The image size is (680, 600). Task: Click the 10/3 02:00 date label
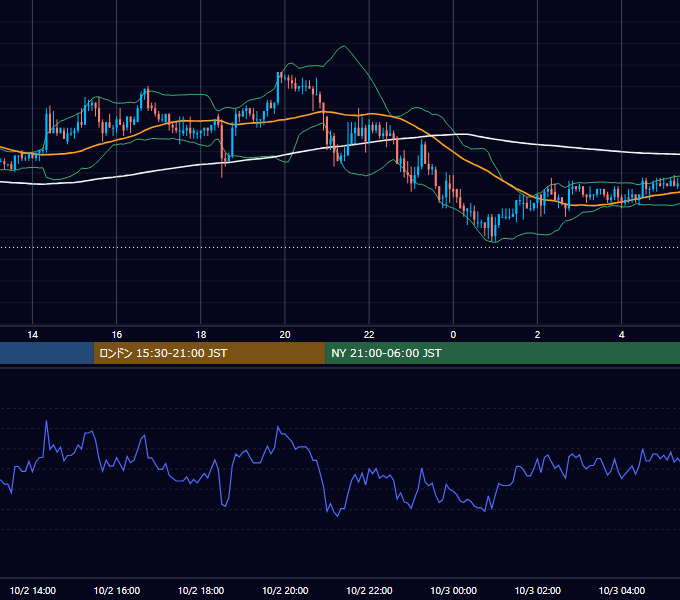[537, 590]
